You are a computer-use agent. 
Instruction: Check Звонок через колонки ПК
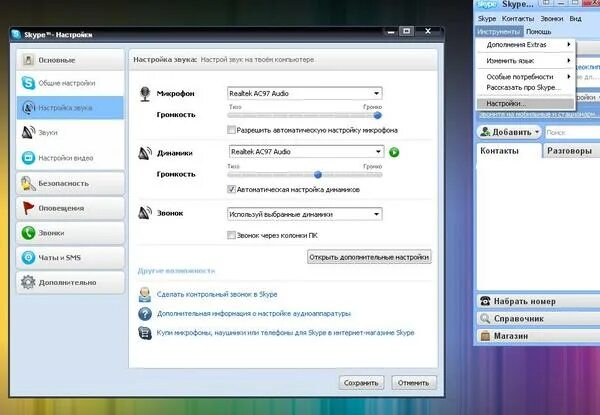point(231,235)
